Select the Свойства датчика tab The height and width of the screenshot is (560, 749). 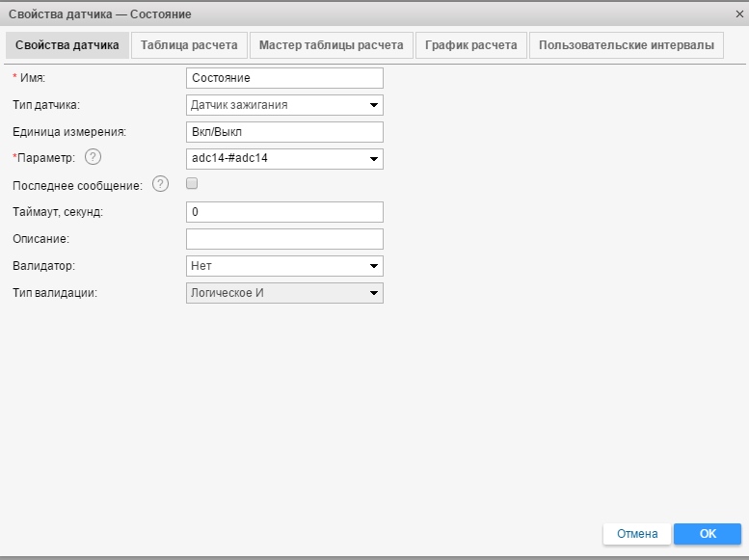(x=67, y=45)
